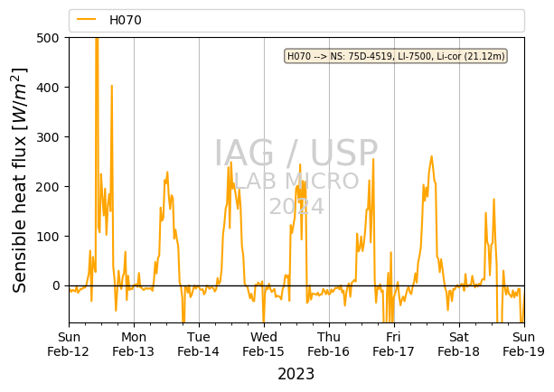Image resolution: width=554 pixels, height=392 pixels.
Task: Click the Sun Feb-19 x-axis label
Action: (523, 344)
